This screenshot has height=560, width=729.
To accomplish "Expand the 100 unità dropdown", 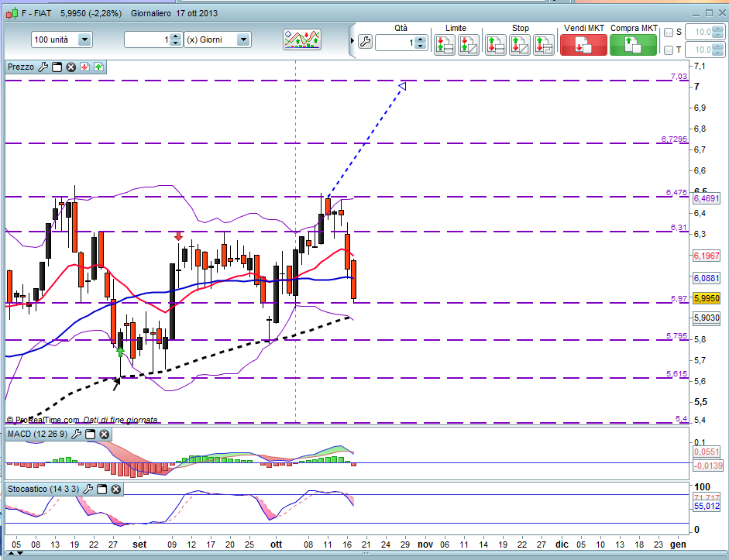I will click(x=84, y=40).
